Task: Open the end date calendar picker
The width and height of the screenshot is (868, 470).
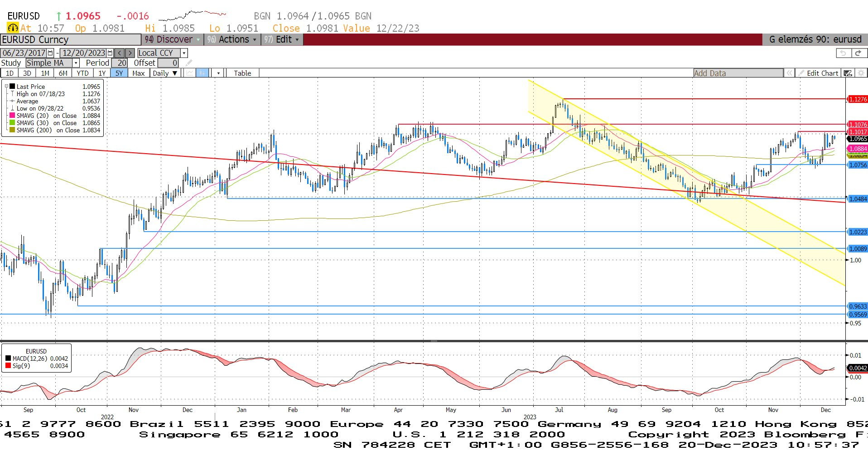Action: pyautogui.click(x=110, y=53)
